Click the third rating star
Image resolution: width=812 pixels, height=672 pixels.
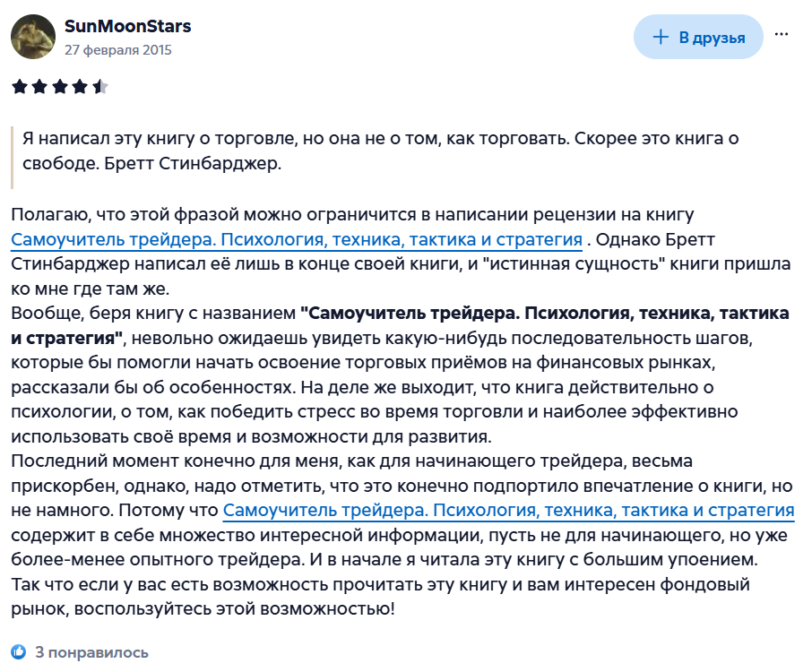[59, 86]
